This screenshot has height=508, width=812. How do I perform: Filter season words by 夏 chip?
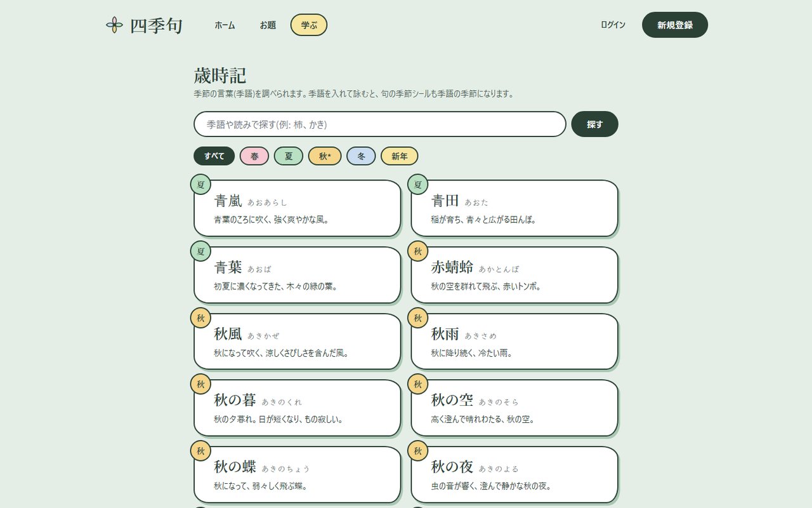pyautogui.click(x=289, y=156)
